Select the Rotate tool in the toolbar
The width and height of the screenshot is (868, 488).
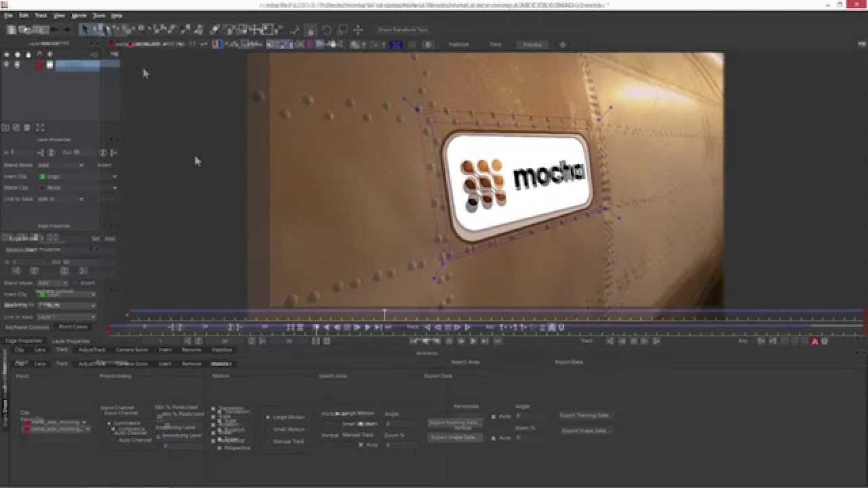click(326, 30)
